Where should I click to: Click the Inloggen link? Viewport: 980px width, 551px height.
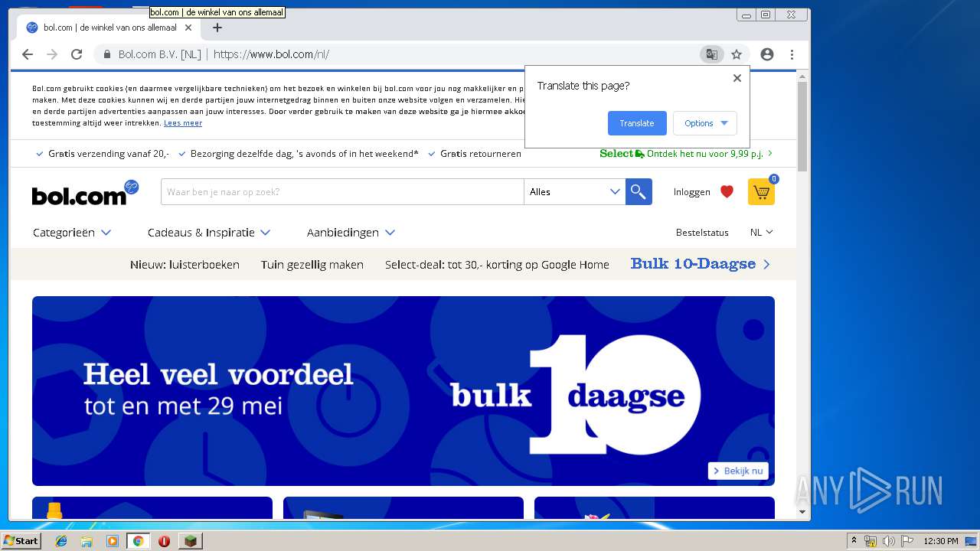692,192
